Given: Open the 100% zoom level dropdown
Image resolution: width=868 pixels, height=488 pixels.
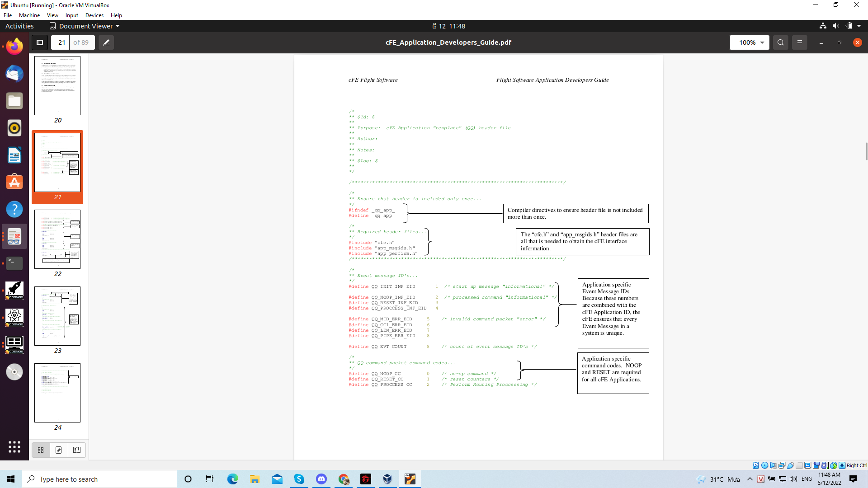Looking at the screenshot, I should point(749,42).
